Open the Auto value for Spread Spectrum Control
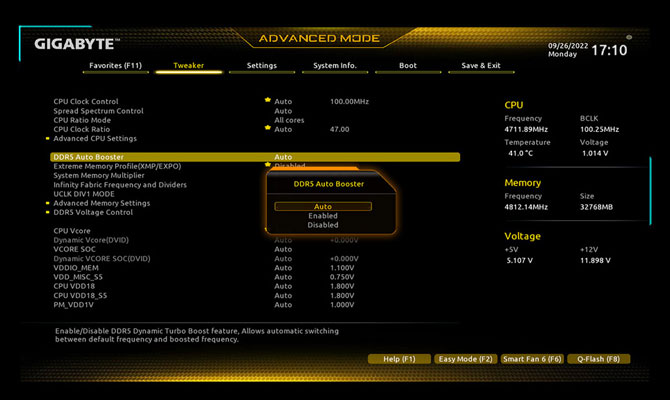This screenshot has width=670, height=400. 283,111
